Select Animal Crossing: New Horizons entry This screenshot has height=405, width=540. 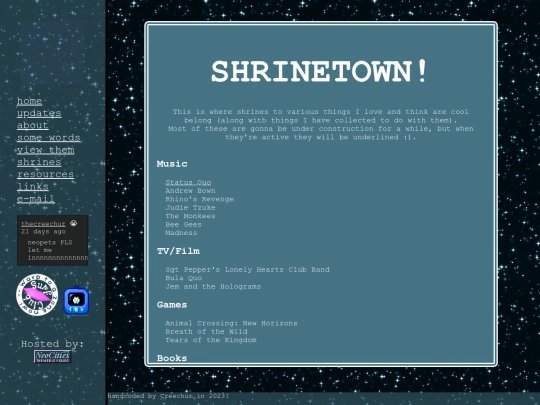tap(231, 323)
